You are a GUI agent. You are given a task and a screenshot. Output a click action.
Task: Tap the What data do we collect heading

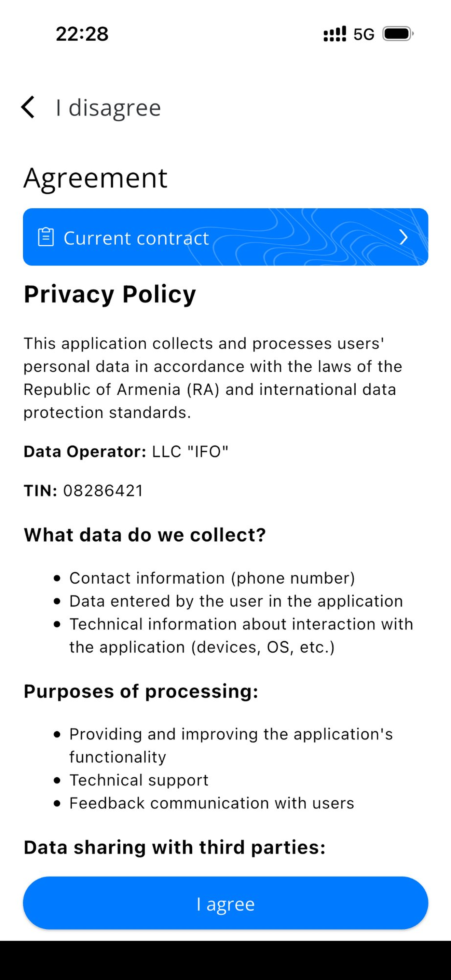pyautogui.click(x=145, y=535)
